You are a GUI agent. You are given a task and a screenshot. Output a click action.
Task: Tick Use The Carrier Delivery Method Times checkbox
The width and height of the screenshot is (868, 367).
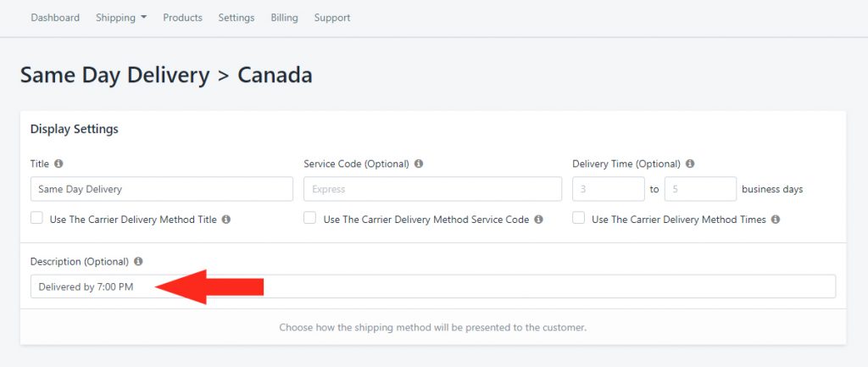[x=578, y=218]
